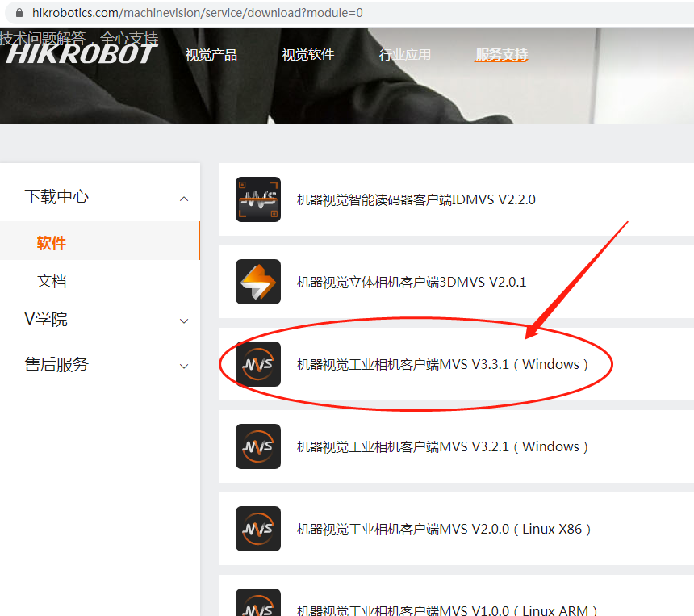Click the MVS V1.0.0 Linux ARM icon
Viewport: 694px width, 616px height.
pos(258,604)
